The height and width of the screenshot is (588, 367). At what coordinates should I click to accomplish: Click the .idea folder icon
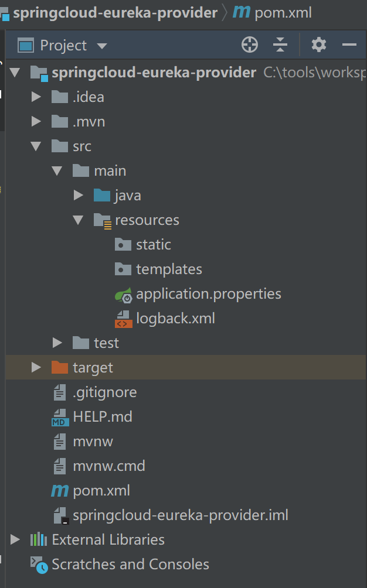[x=60, y=97]
